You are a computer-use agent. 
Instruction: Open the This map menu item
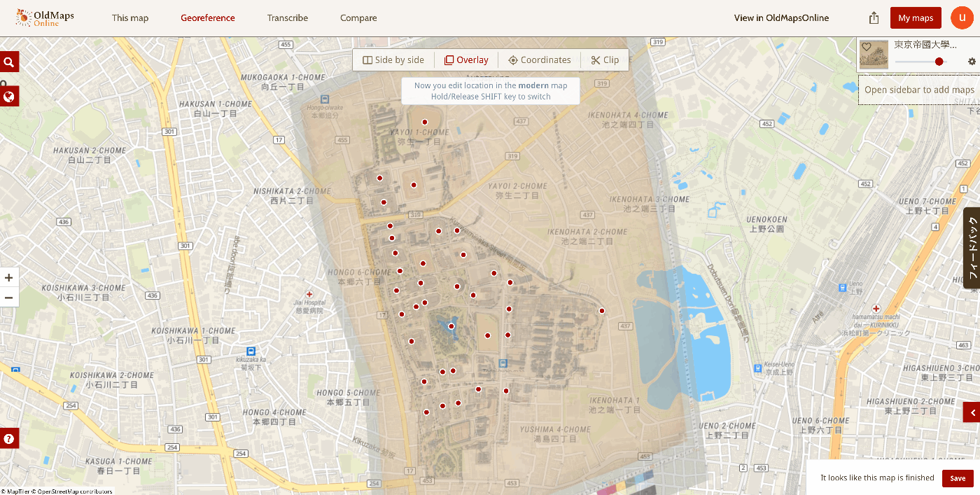click(x=130, y=18)
